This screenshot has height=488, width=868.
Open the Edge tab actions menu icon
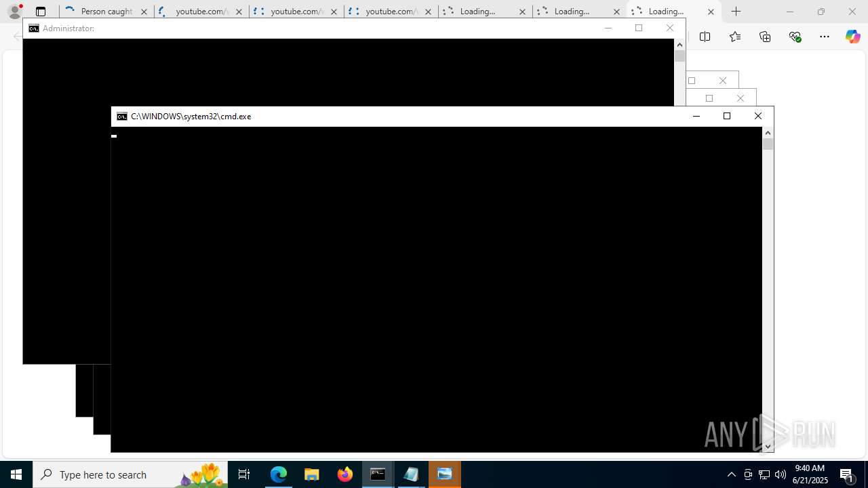pyautogui.click(x=41, y=12)
